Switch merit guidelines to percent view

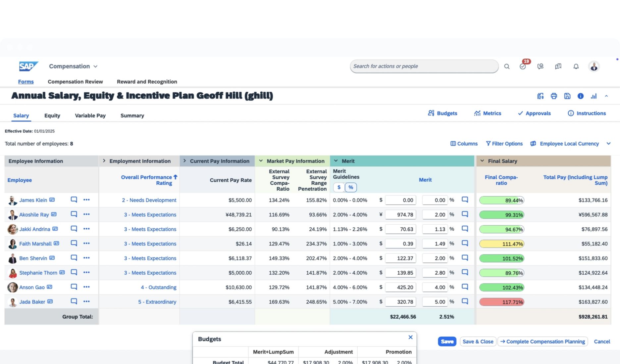(x=351, y=187)
